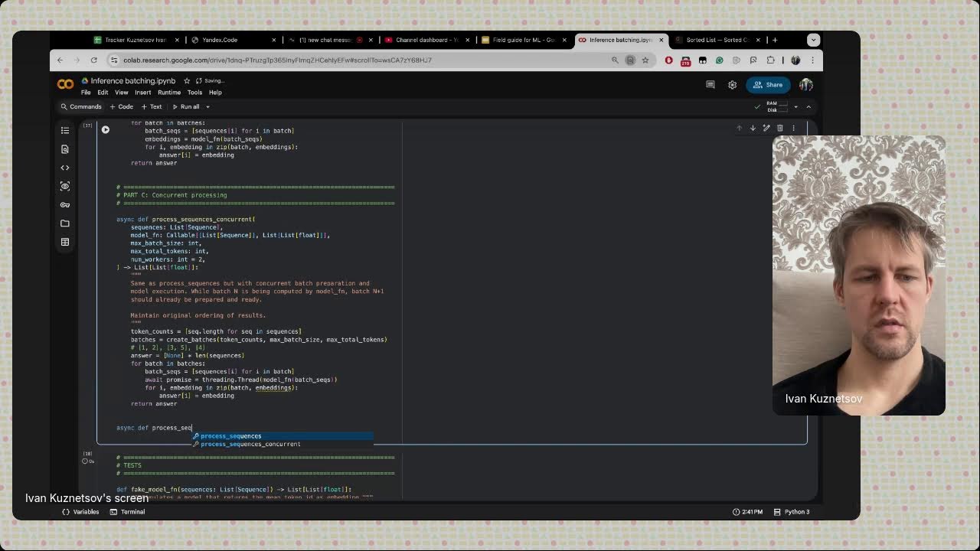Screen dimensions: 980x551
Task: Open Colab settings gear
Action: point(733,85)
